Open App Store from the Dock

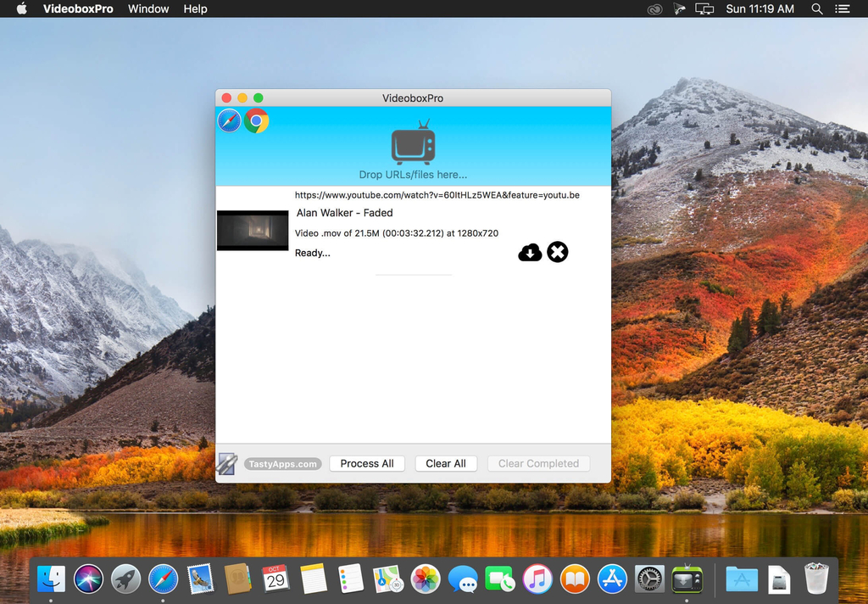pos(612,579)
